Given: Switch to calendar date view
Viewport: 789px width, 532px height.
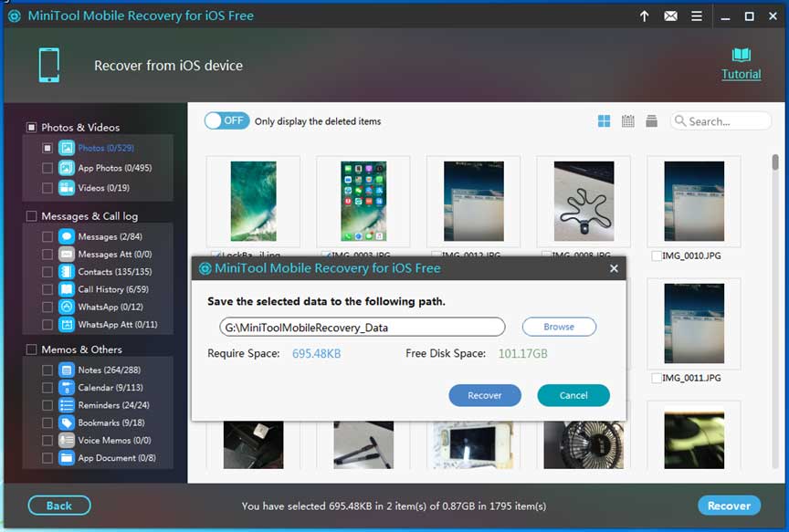Looking at the screenshot, I should [x=627, y=121].
